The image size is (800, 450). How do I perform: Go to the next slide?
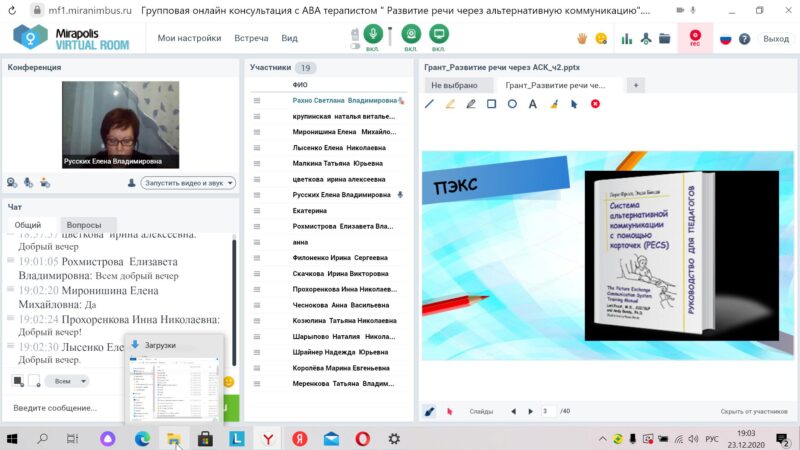click(531, 411)
